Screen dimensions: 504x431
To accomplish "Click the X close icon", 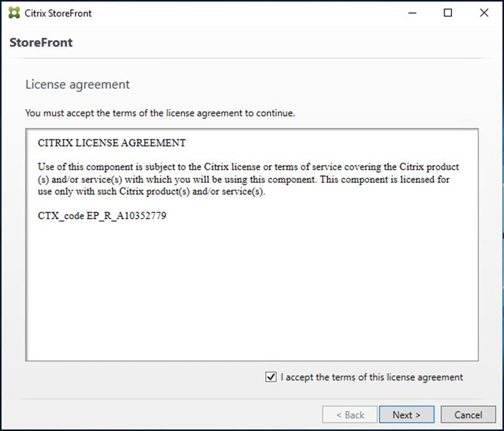I will click(x=485, y=12).
